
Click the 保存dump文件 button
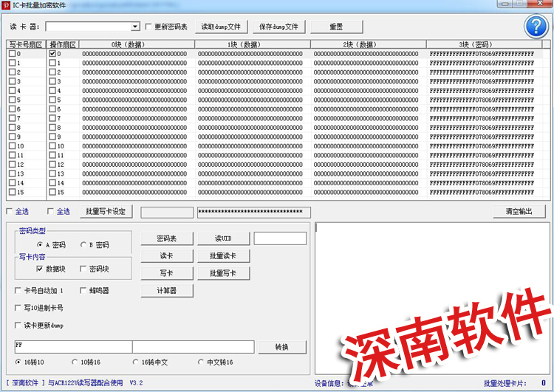click(278, 27)
